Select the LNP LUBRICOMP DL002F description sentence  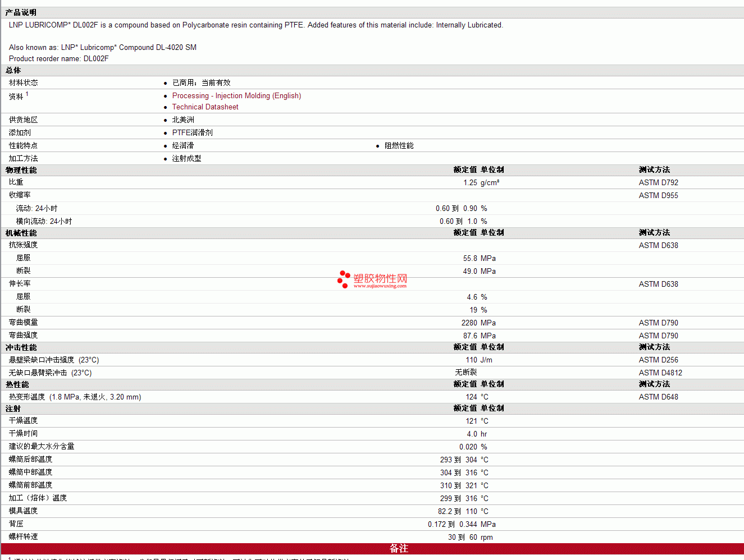(256, 25)
